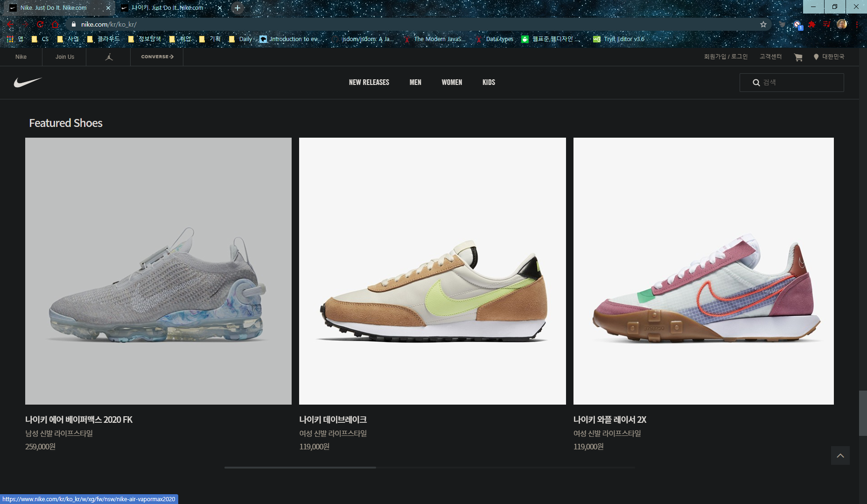Viewport: 867px width, 504px height.
Task: Open the Chrome profile avatar
Action: 842,24
